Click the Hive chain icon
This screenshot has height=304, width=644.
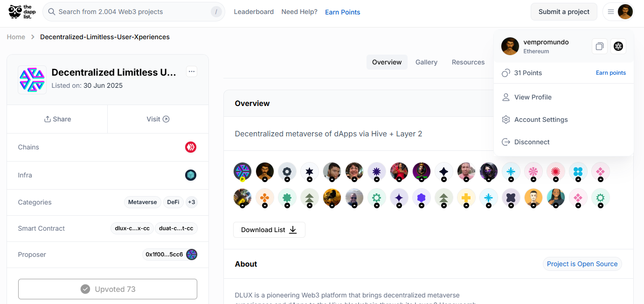pos(191,147)
